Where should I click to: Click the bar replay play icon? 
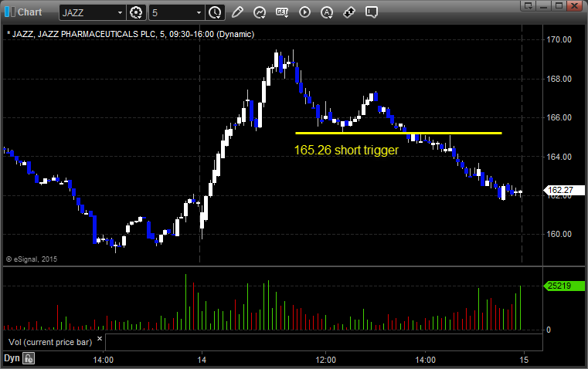pos(304,12)
